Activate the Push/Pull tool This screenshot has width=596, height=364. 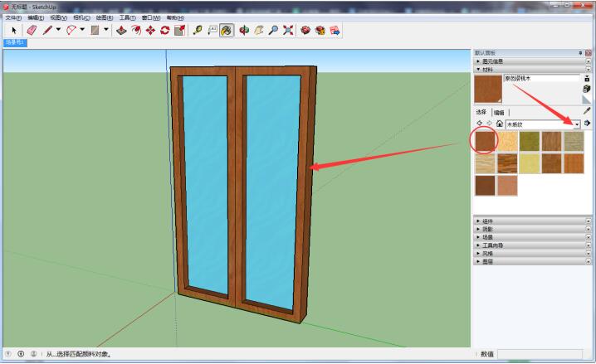(x=121, y=30)
